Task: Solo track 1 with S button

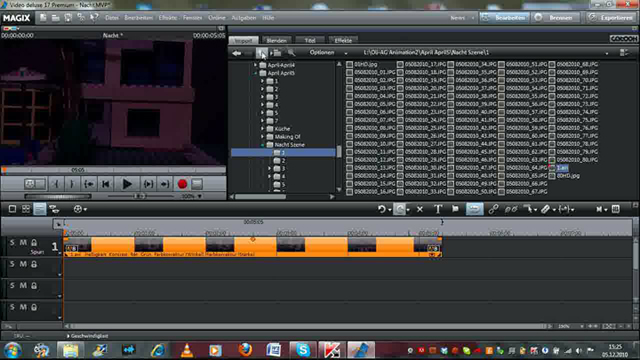Action: pyautogui.click(x=12, y=243)
